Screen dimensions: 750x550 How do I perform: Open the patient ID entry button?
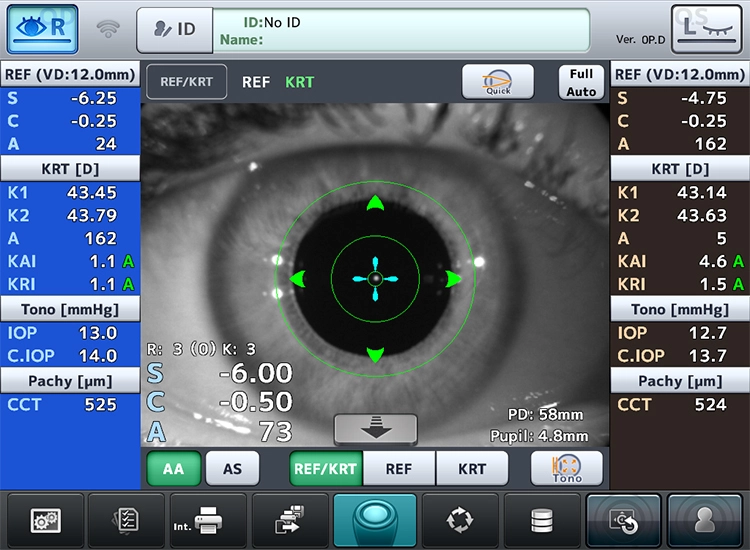click(174, 29)
